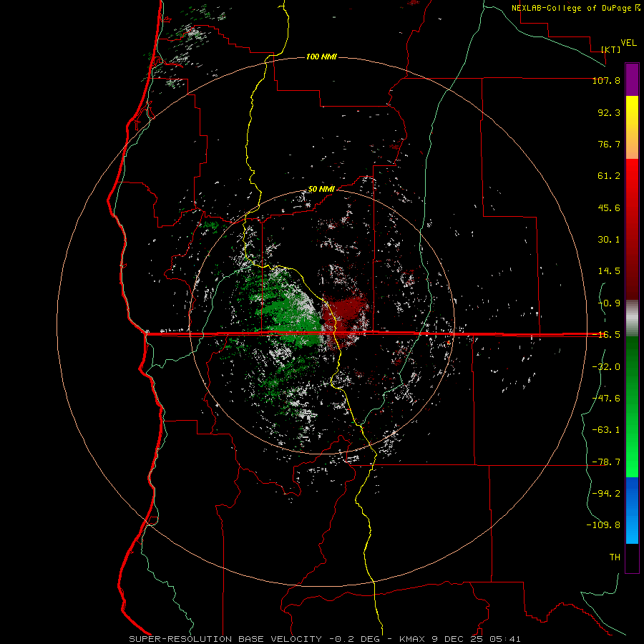Screen dimensions: 644x644
Task: Click the Super-Resolution Base Velocity caption
Action: click(325, 639)
